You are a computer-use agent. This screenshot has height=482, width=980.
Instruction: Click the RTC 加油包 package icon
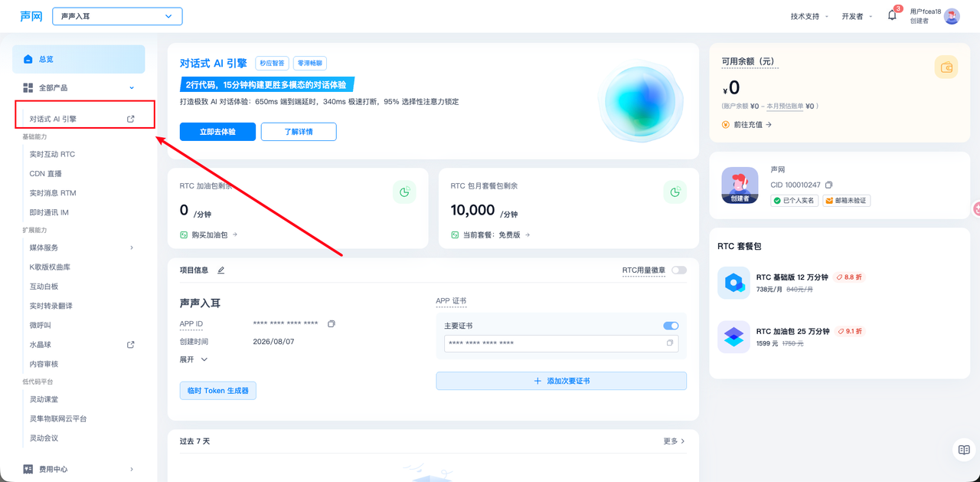pos(733,337)
